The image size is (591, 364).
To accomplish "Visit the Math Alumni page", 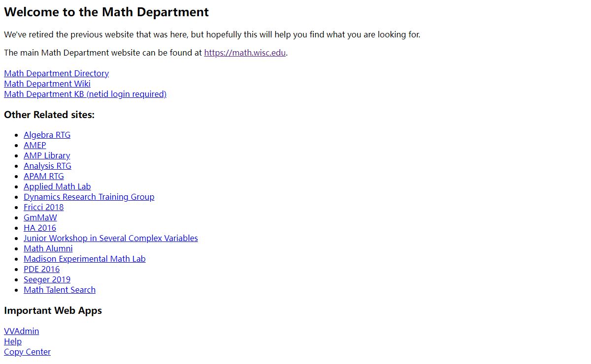I will [48, 248].
